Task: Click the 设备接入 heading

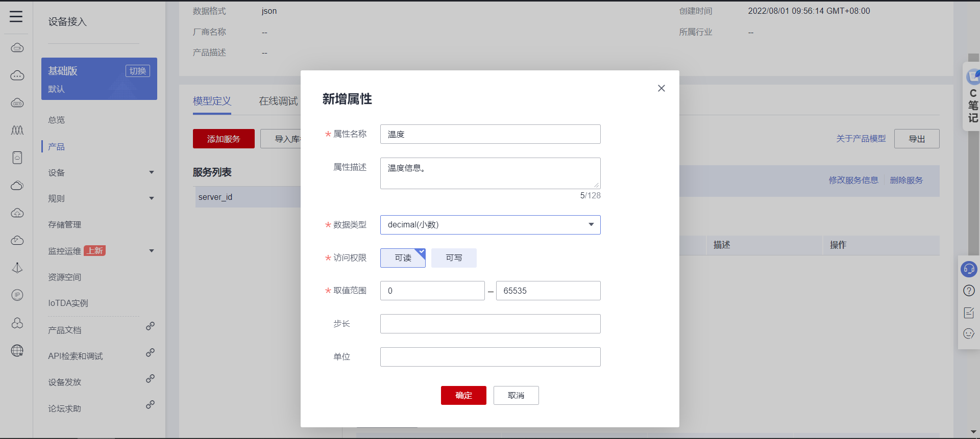Action: pos(67,21)
